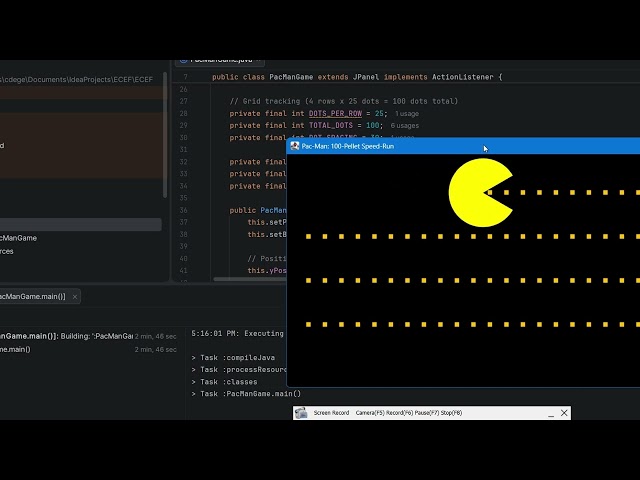
Task: Click the TOTAL_DOTS variable name
Action: pos(331,126)
